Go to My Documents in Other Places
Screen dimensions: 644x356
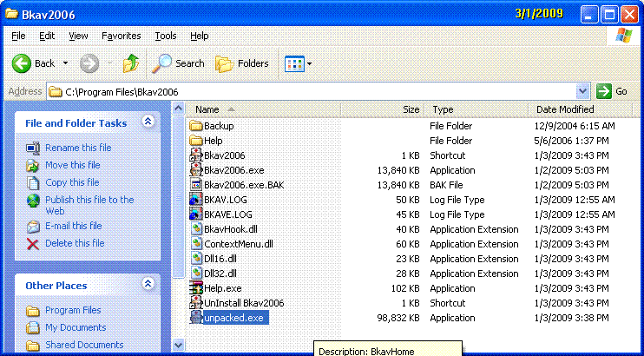(76, 327)
